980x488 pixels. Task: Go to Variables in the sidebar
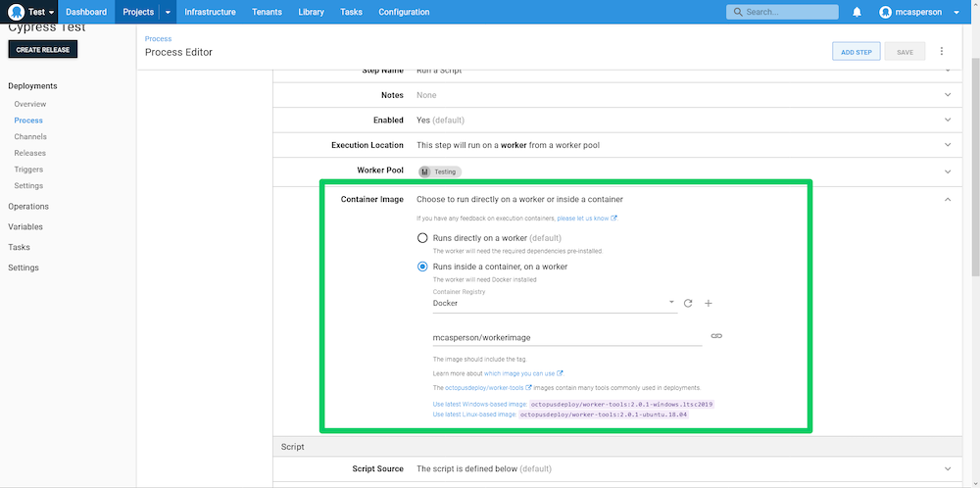(x=25, y=226)
